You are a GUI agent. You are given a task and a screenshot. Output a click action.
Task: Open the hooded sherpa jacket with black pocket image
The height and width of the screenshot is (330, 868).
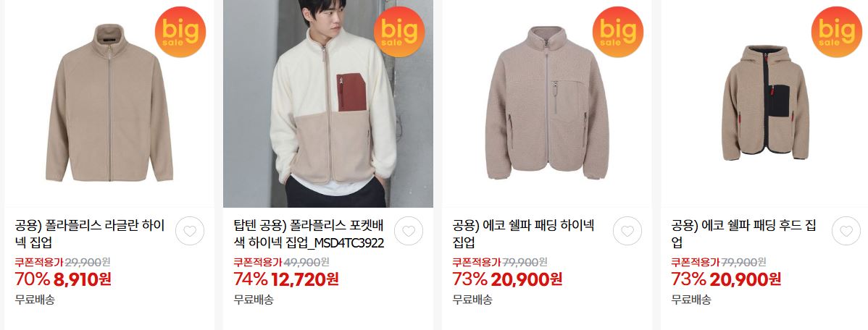tap(766, 103)
